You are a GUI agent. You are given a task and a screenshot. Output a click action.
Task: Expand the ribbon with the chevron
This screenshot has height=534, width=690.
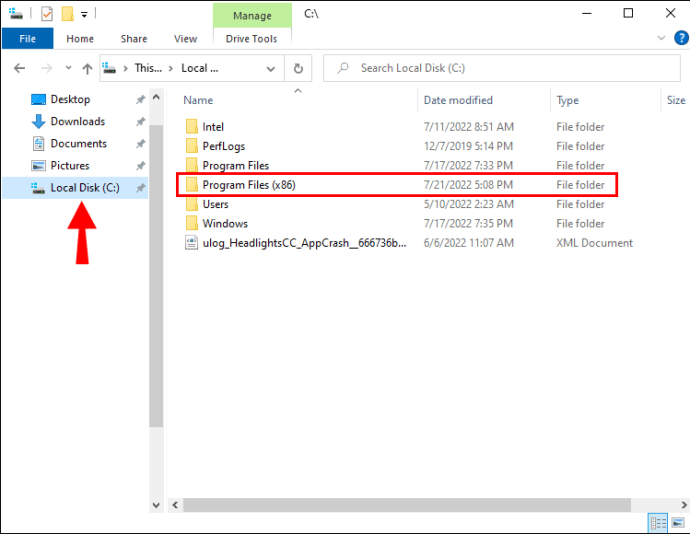(661, 38)
